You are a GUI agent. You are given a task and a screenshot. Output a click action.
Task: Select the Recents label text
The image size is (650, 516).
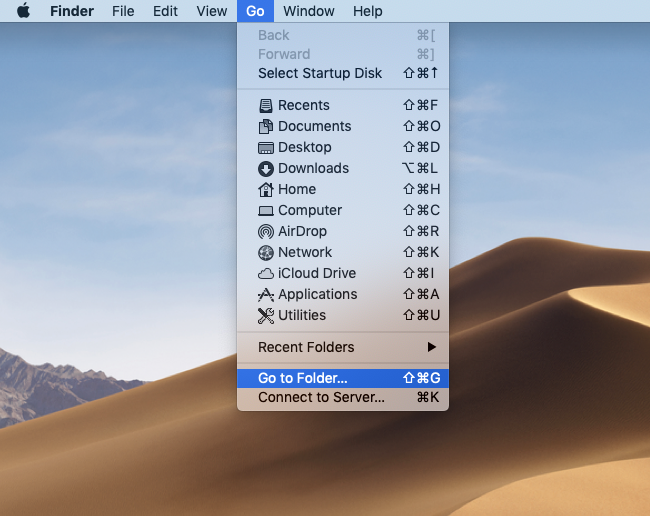point(304,105)
